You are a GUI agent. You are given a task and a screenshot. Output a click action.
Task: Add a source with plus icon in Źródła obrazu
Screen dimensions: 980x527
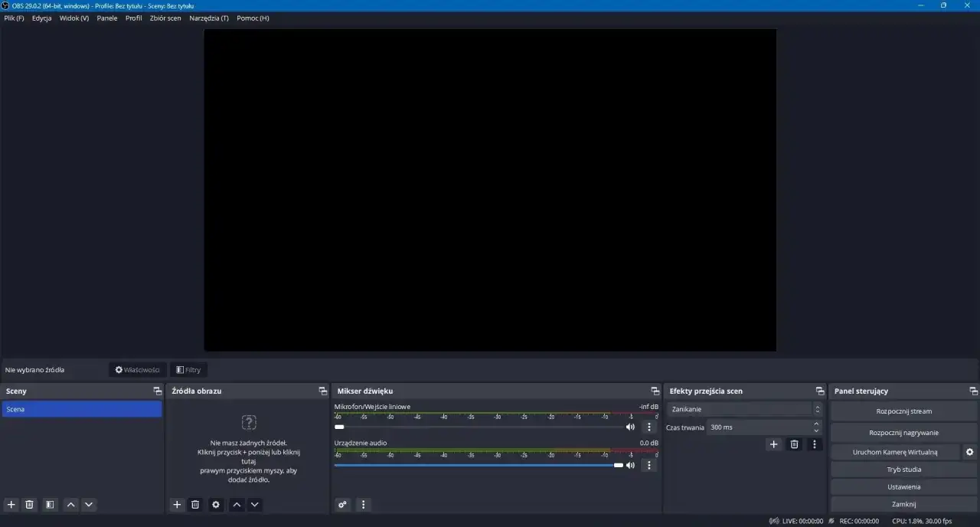177,505
